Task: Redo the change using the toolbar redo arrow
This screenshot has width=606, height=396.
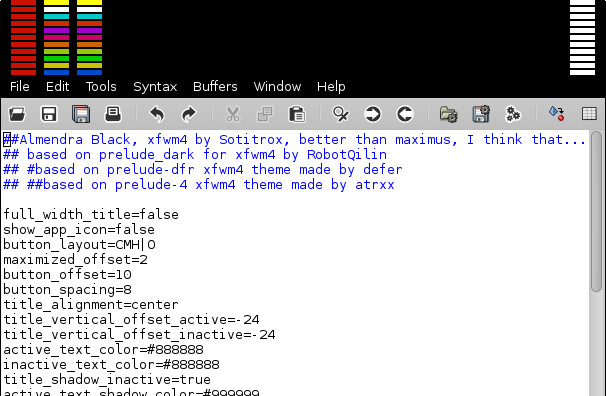Action: [189, 114]
